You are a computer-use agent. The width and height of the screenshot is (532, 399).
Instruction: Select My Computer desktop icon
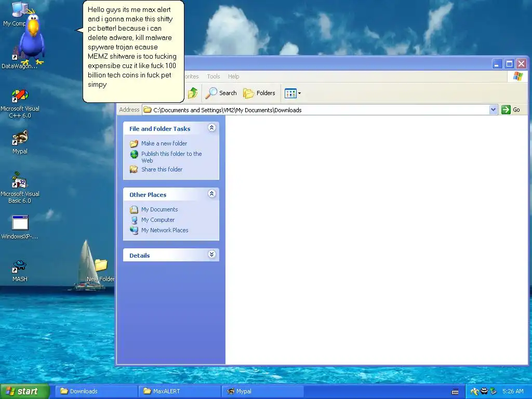tap(14, 14)
